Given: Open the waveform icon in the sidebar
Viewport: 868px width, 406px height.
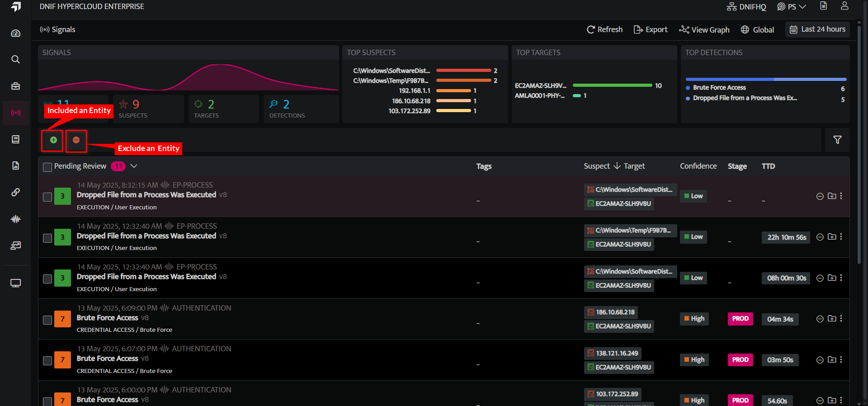Looking at the screenshot, I should 16,219.
